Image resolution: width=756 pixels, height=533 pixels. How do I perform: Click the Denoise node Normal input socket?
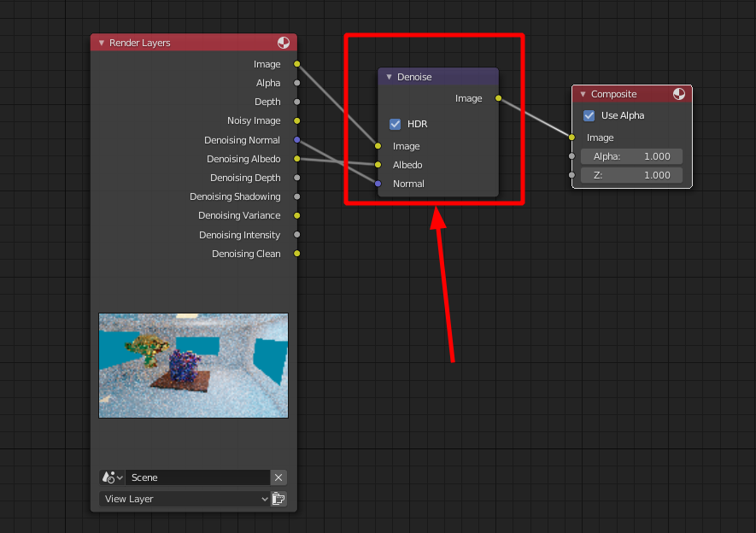pos(378,184)
